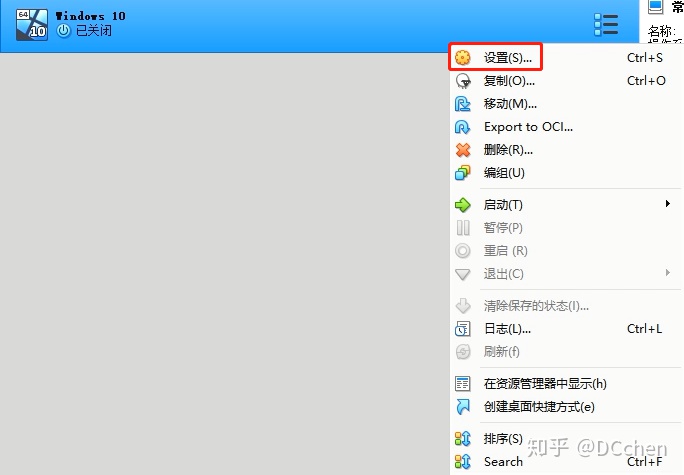Click the Settings gear icon in context menu
This screenshot has width=684, height=475.
pyautogui.click(x=462, y=58)
